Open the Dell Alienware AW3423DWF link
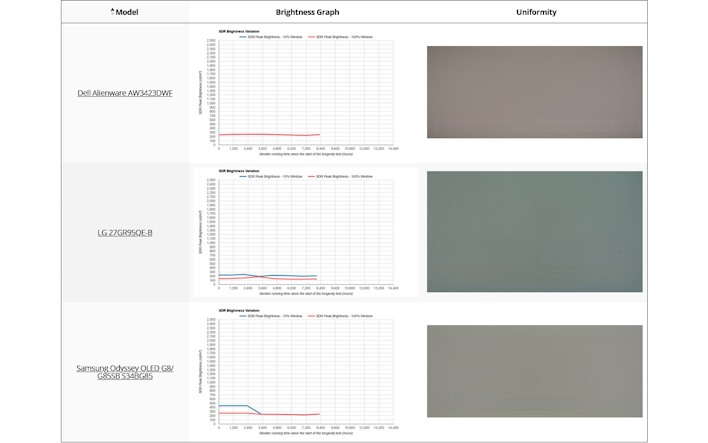The image size is (708, 443). (x=125, y=93)
